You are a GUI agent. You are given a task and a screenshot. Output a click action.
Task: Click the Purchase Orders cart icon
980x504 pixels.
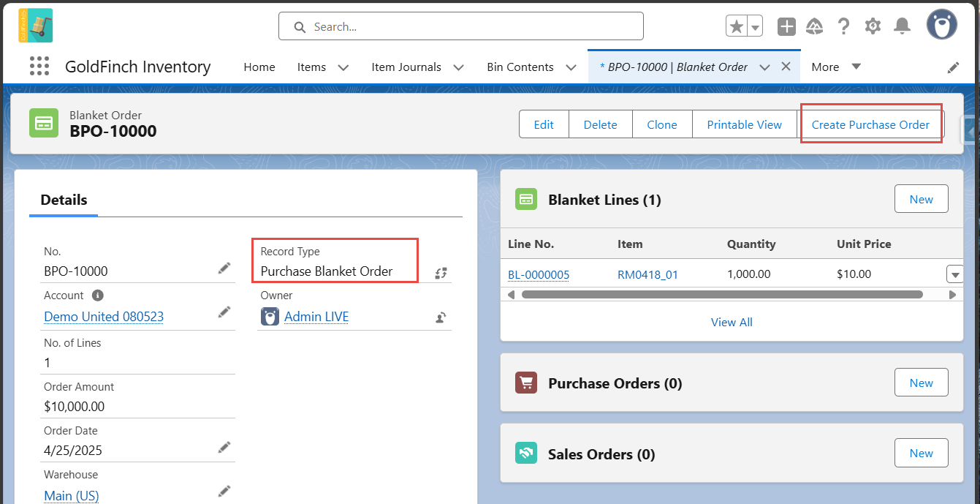[526, 383]
